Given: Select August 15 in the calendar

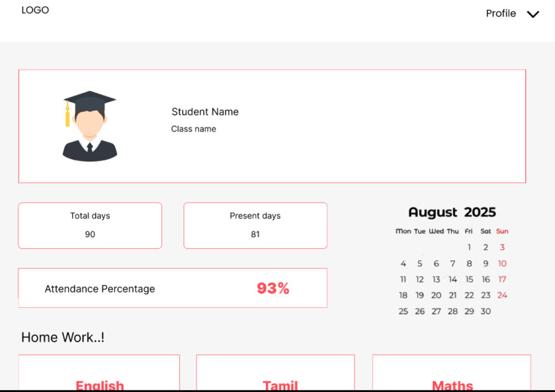Looking at the screenshot, I should (469, 280).
